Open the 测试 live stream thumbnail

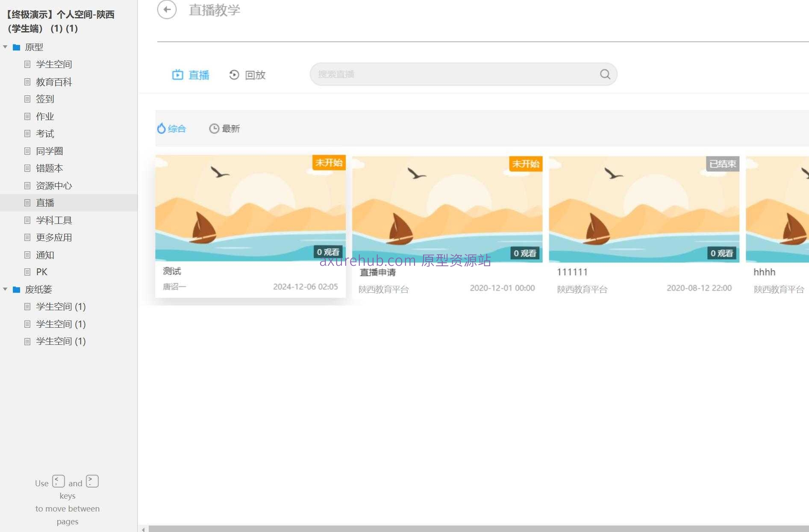tap(250, 208)
